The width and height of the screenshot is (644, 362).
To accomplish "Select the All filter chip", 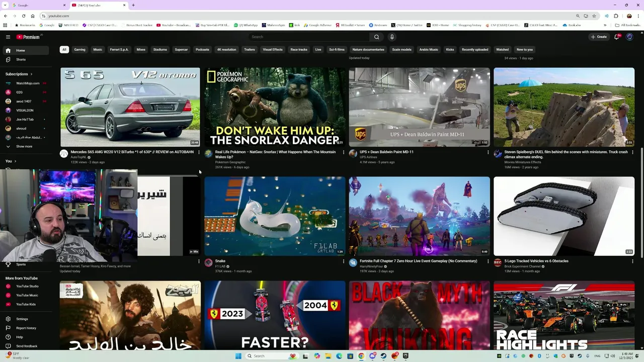I will pos(64,49).
